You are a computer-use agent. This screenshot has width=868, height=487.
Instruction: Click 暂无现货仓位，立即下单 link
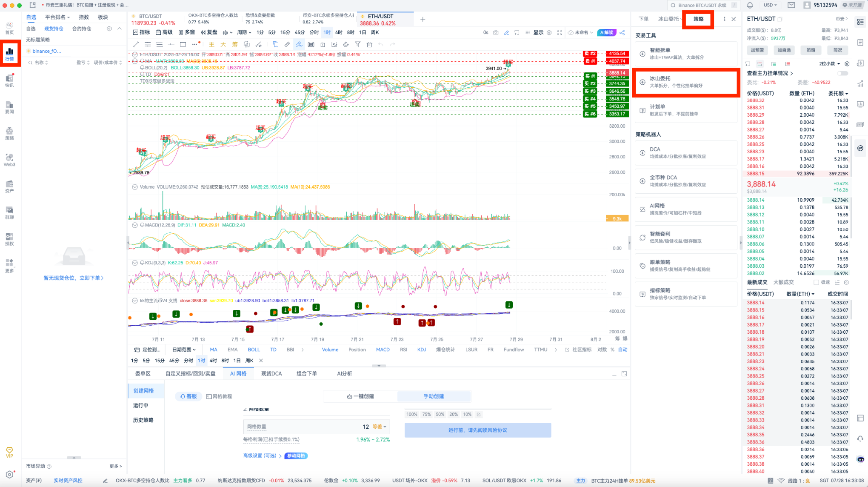(x=73, y=278)
